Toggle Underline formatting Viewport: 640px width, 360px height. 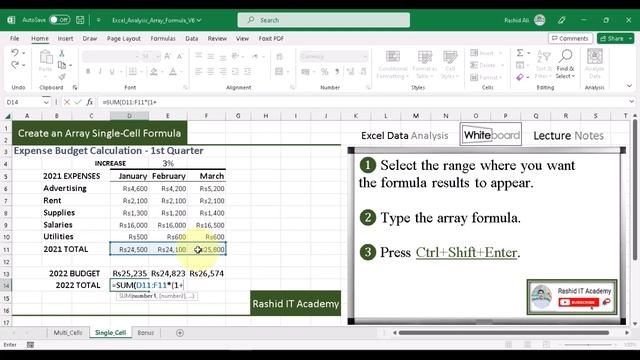pyautogui.click(x=112, y=71)
